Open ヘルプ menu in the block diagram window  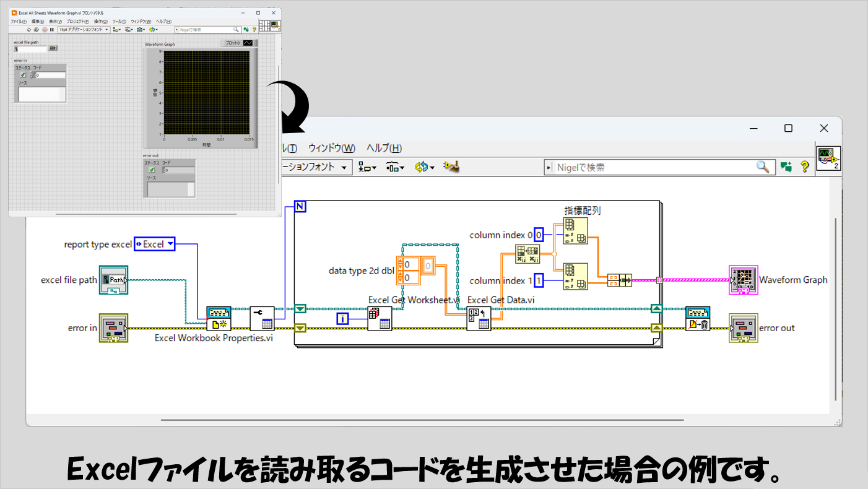pos(384,149)
